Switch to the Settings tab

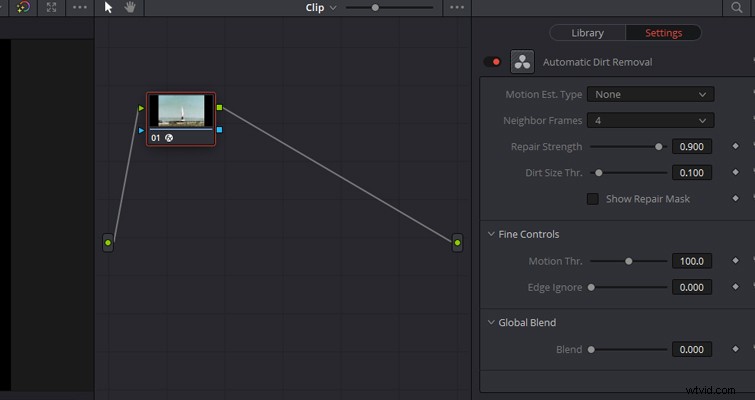point(664,33)
